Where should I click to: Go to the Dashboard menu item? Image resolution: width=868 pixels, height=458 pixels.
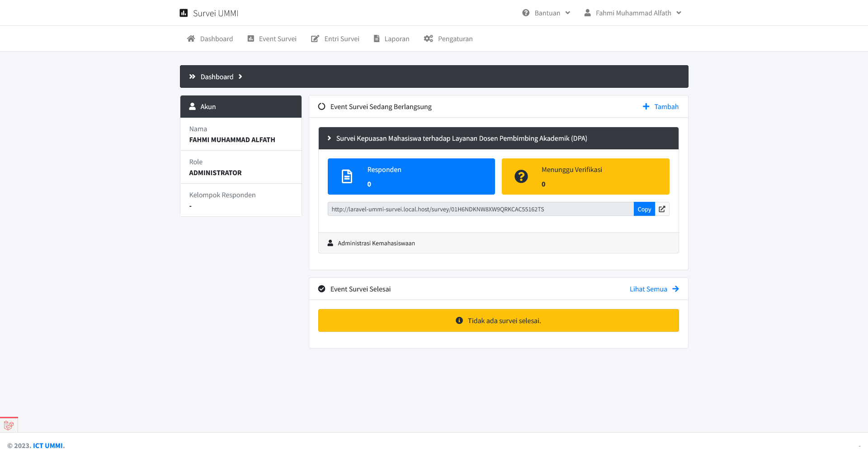(x=210, y=39)
